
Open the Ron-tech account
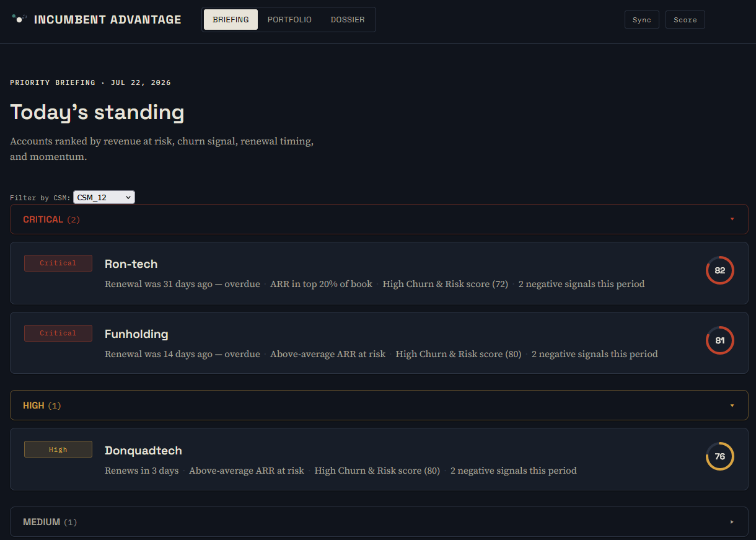[x=379, y=273]
